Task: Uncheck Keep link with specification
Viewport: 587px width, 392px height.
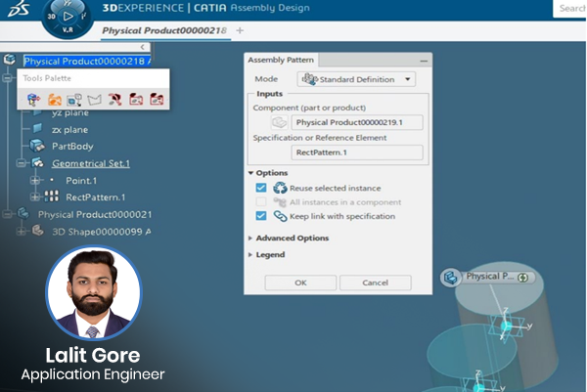Action: [260, 216]
